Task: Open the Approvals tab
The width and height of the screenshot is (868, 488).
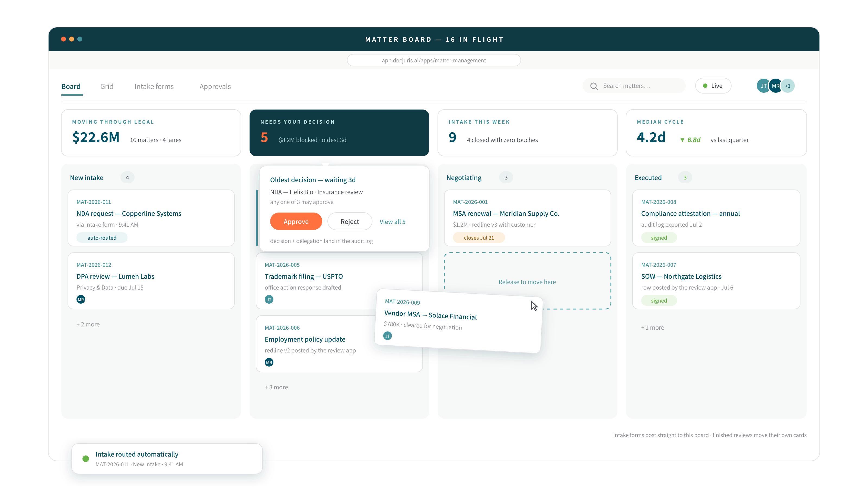Action: (215, 86)
